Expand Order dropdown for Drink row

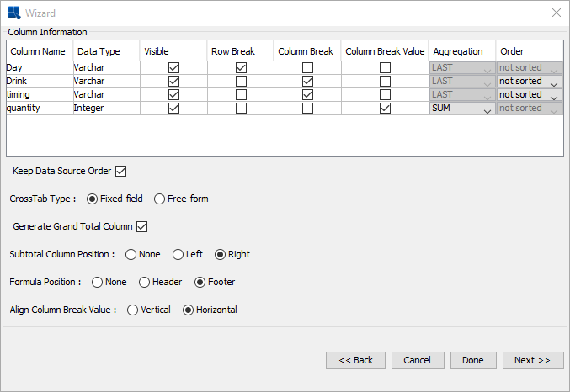530,82
